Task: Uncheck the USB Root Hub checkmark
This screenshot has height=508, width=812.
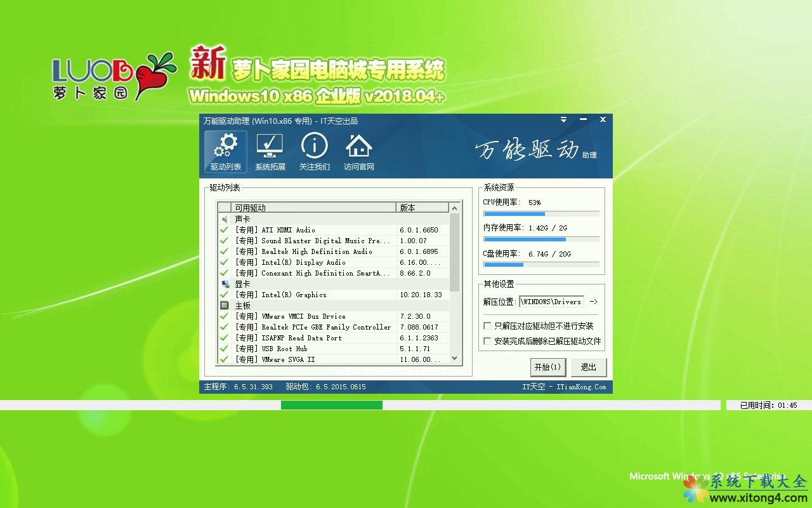Action: point(224,349)
